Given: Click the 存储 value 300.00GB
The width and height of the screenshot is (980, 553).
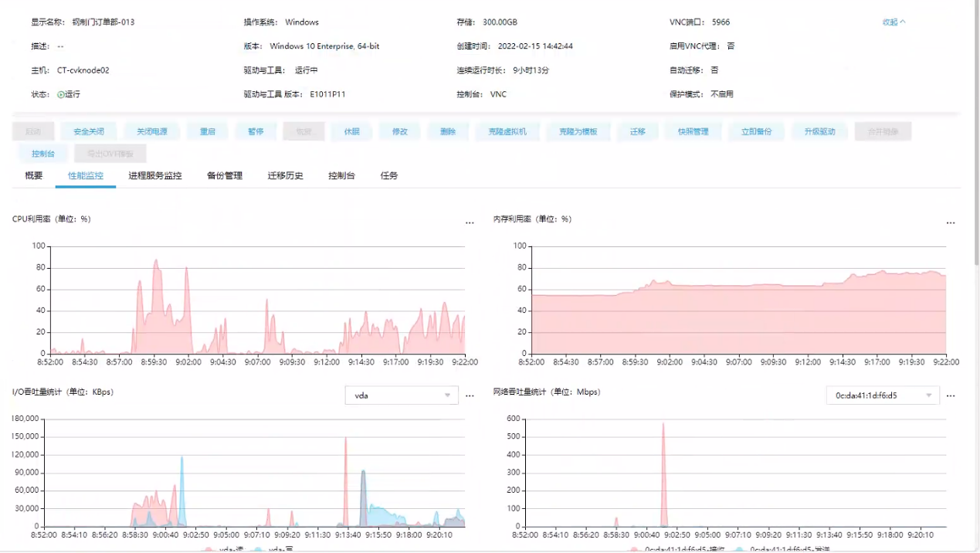Looking at the screenshot, I should click(x=499, y=22).
